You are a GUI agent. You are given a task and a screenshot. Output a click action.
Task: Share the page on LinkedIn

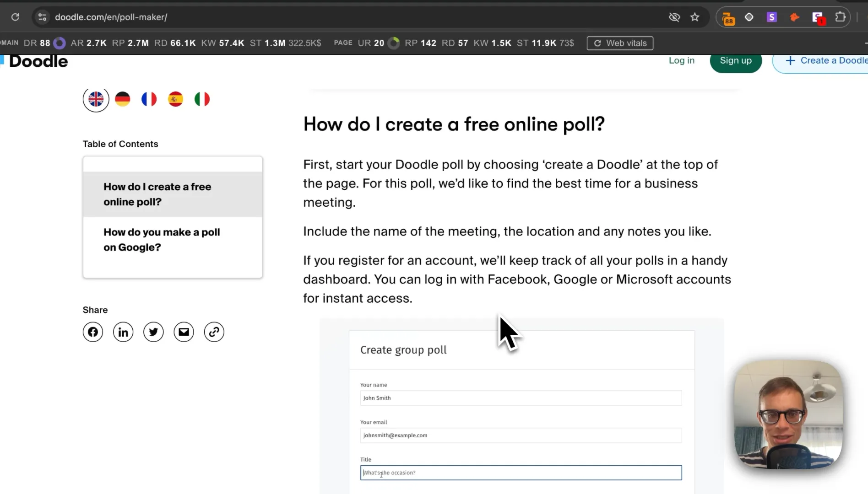pyautogui.click(x=123, y=332)
